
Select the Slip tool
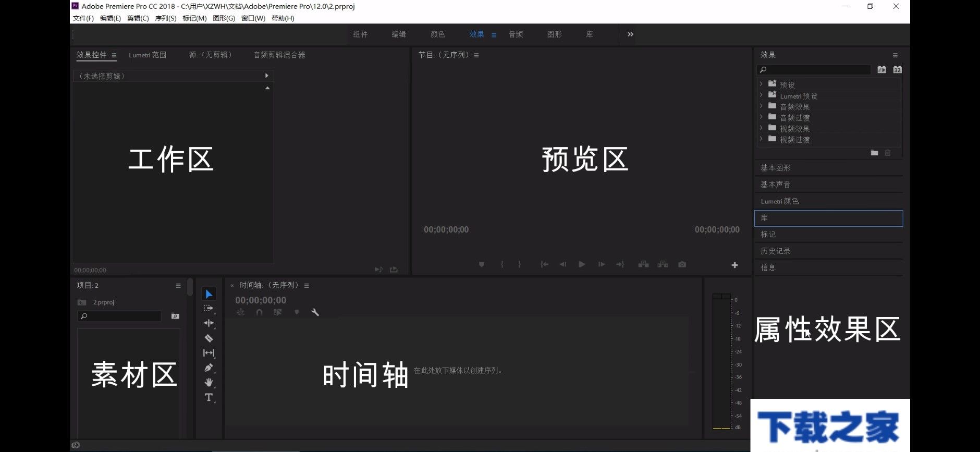coord(209,353)
